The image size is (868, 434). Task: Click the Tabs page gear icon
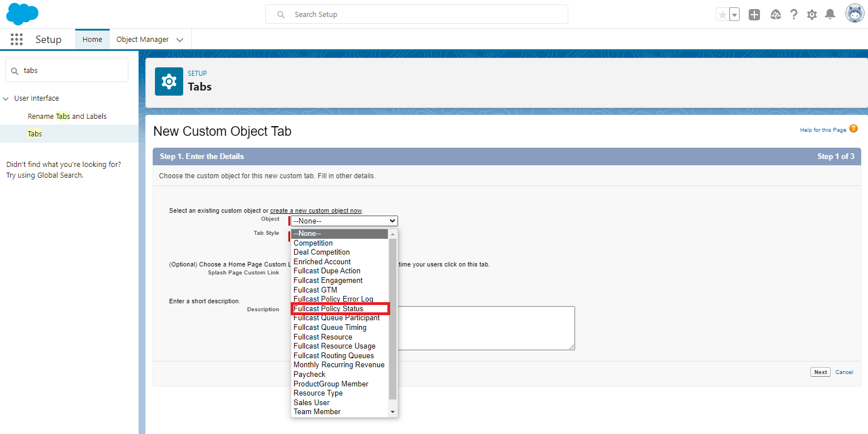(169, 81)
